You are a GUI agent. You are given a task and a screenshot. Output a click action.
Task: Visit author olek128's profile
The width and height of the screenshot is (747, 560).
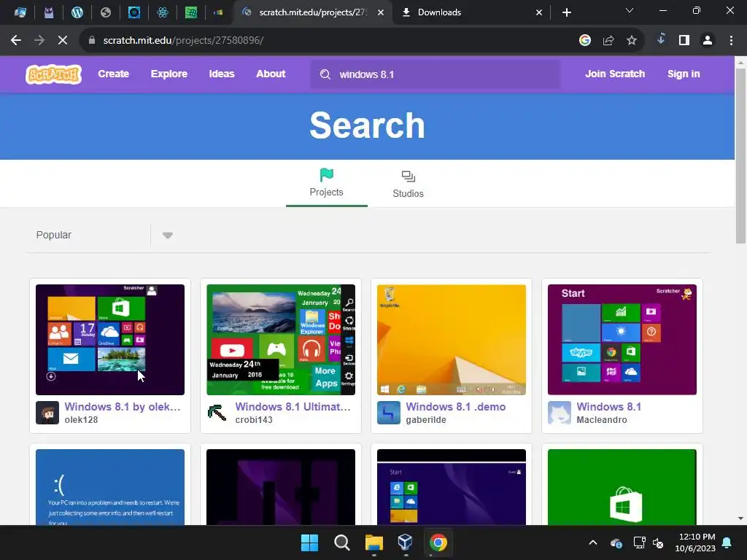click(81, 420)
